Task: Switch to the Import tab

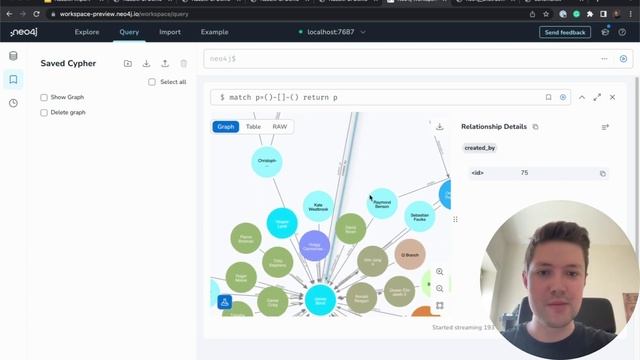Action: [x=170, y=32]
